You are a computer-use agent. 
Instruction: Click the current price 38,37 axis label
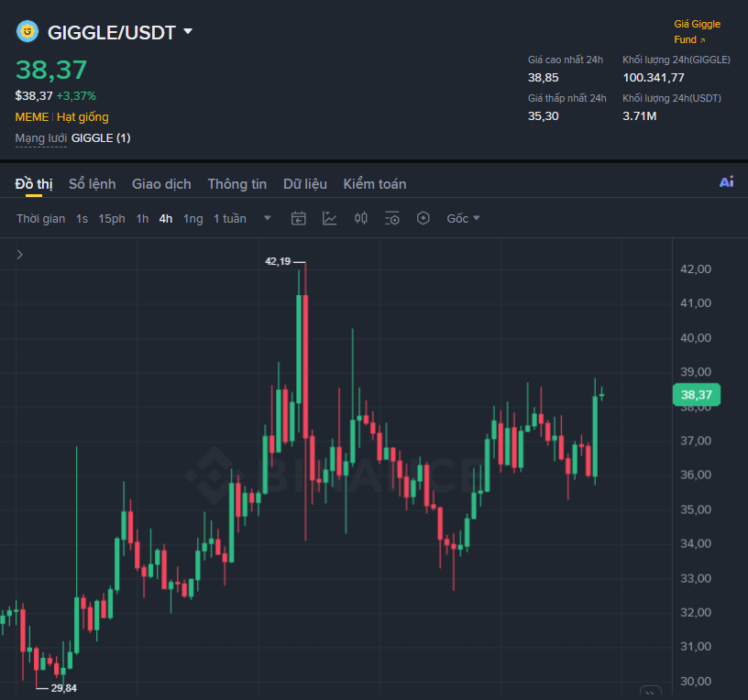697,395
